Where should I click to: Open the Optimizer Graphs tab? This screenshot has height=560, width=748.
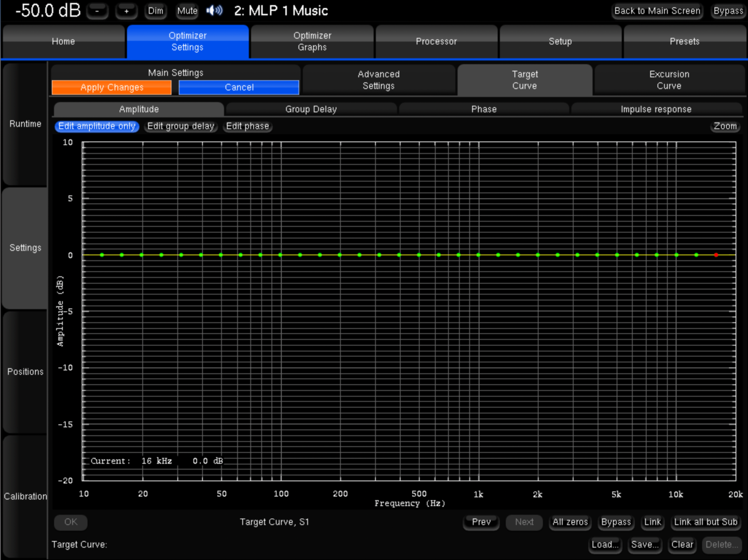click(312, 41)
